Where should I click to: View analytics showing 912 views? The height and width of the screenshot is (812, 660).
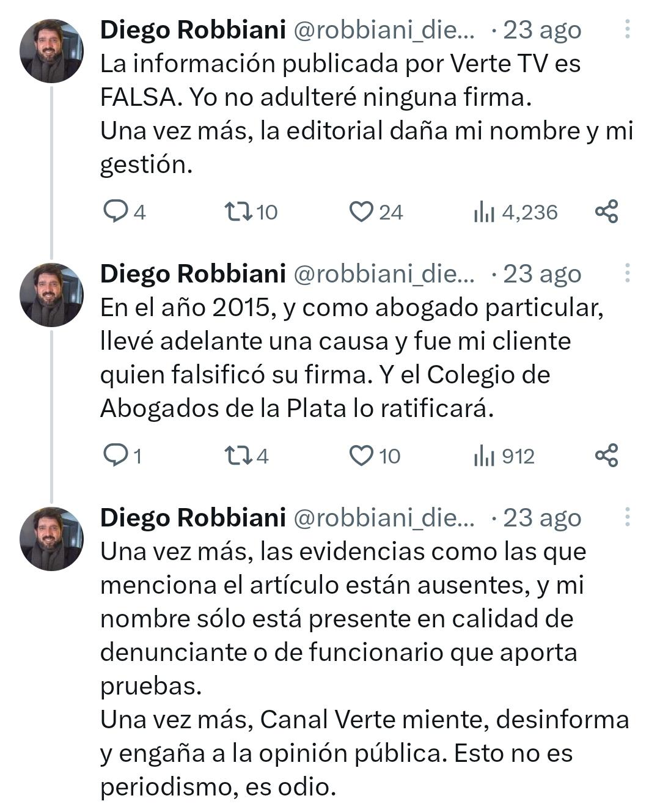[x=484, y=456]
